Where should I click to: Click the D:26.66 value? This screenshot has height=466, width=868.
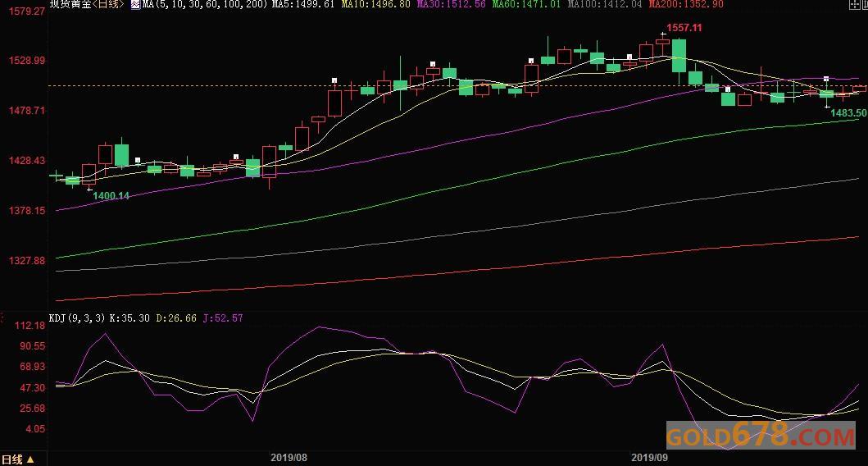[x=176, y=318]
